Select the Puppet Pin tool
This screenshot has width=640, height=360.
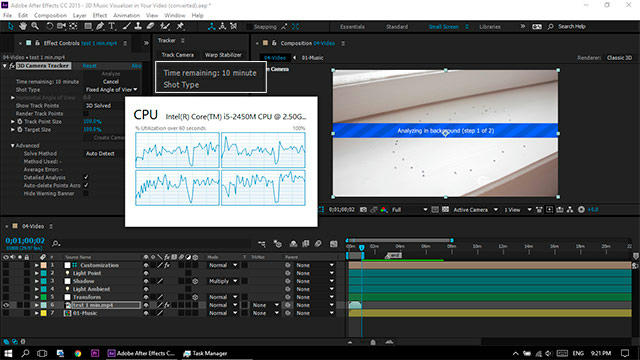coord(180,26)
